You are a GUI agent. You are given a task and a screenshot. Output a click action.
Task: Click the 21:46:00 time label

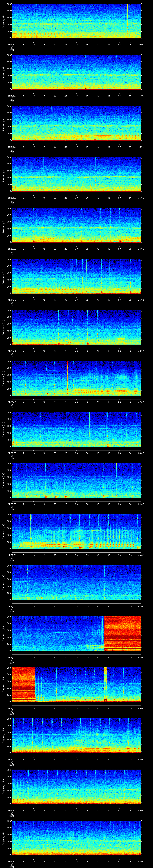[141, 861]
